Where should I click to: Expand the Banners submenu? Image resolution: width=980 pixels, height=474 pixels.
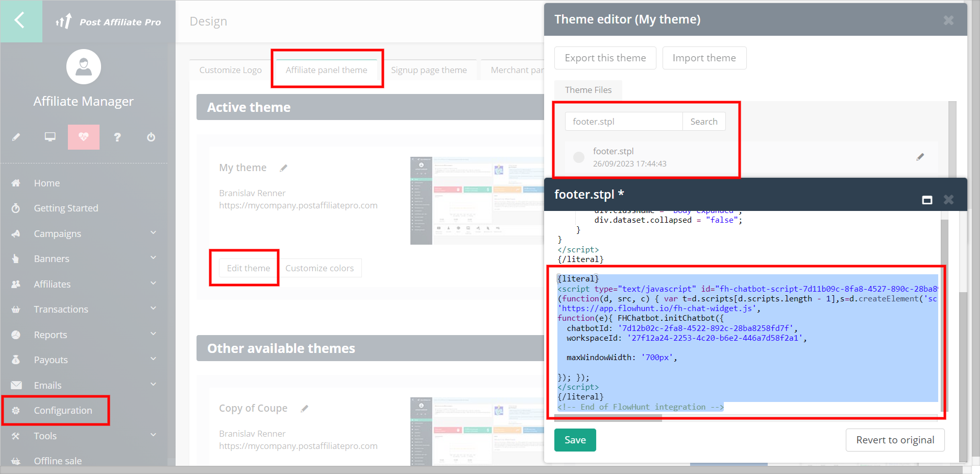[153, 258]
